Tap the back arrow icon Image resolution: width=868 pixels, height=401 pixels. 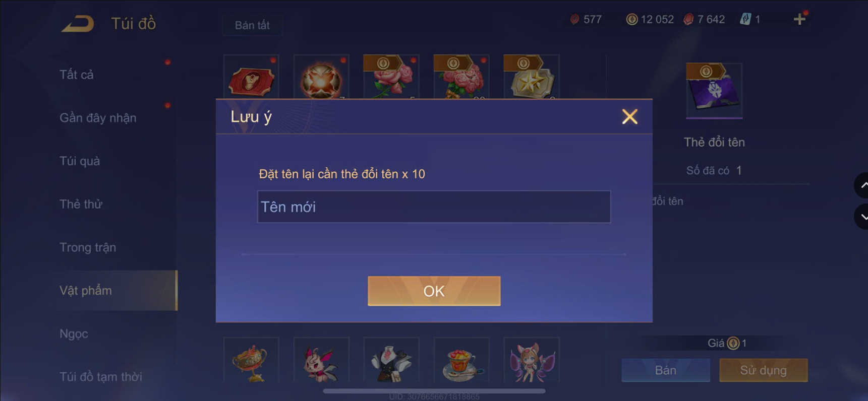coord(78,24)
